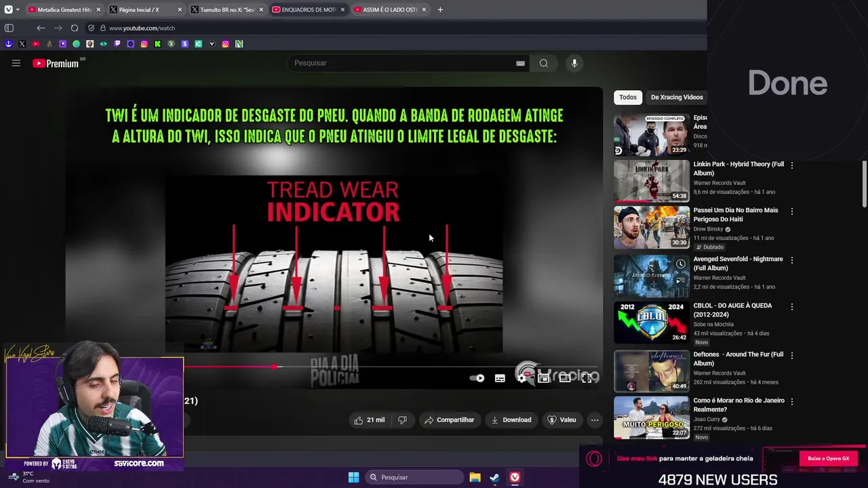
Task: Click Watch later icon on Avenged Sevenfold thumbnail
Action: [680, 264]
